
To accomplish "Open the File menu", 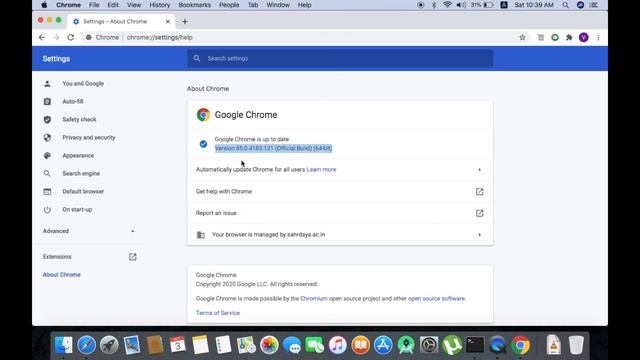I will (94, 5).
